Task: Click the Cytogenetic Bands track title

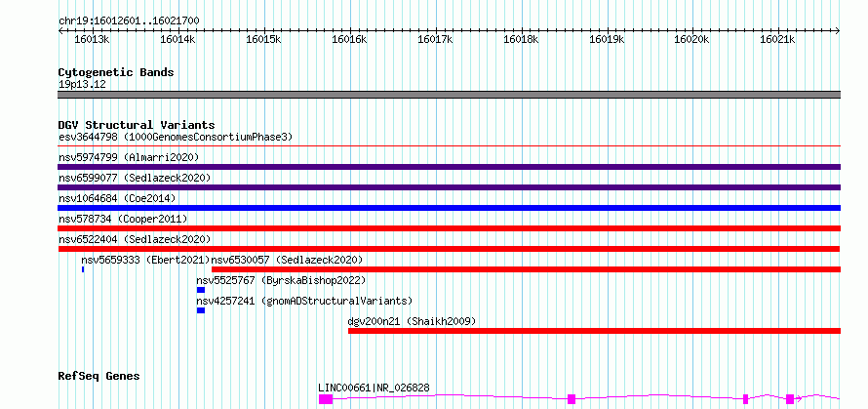Action: point(116,72)
